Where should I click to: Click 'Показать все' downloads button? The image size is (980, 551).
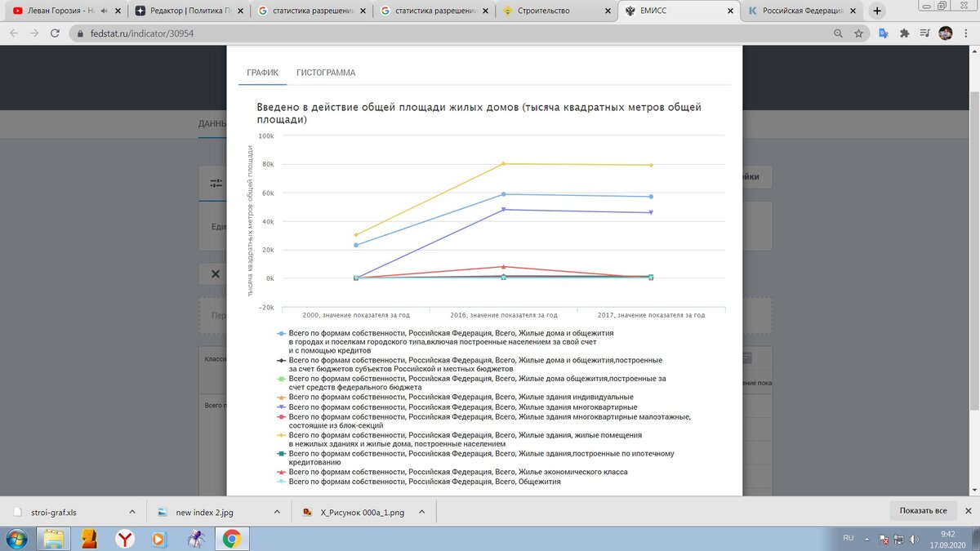[923, 511]
